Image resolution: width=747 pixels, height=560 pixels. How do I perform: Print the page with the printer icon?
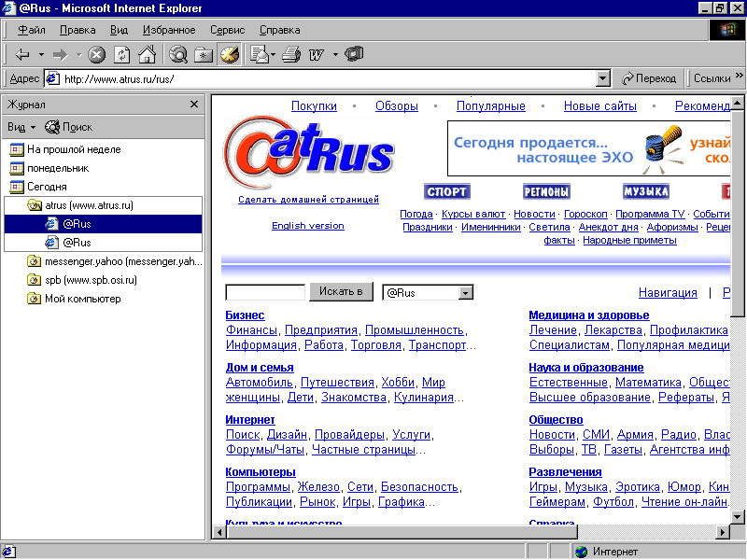[291, 55]
